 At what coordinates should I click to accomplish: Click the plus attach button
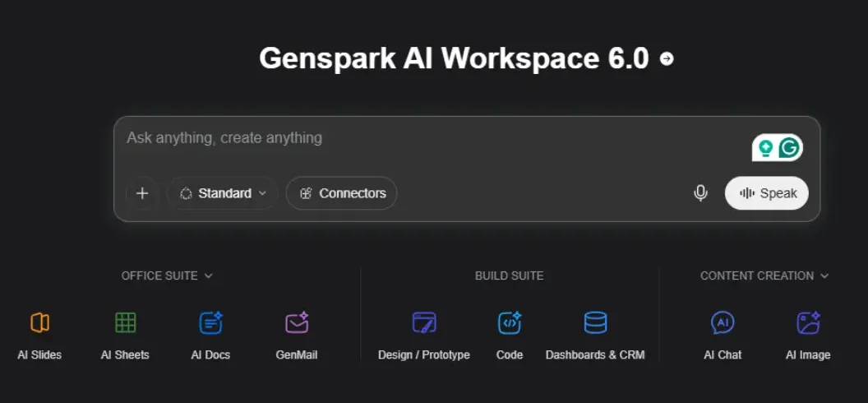coord(142,193)
